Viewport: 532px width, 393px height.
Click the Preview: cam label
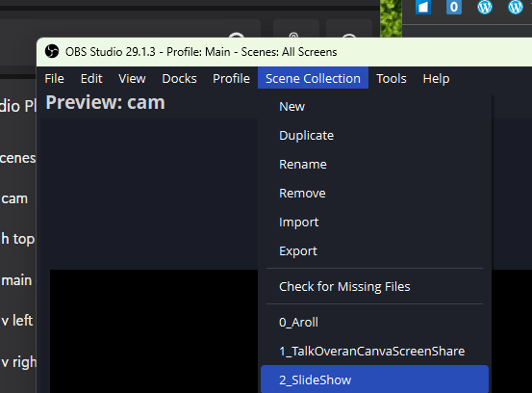[106, 102]
